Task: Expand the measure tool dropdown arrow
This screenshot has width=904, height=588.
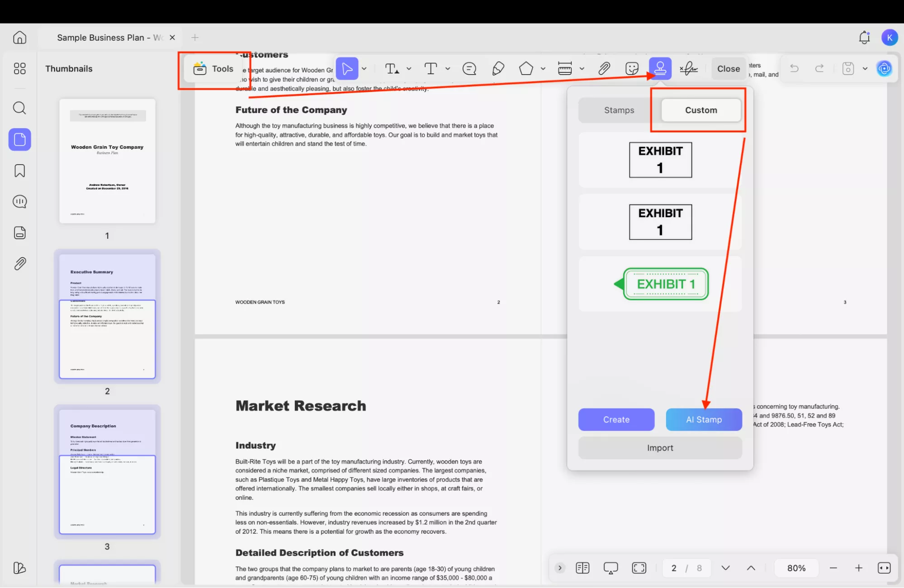Action: [x=582, y=69]
